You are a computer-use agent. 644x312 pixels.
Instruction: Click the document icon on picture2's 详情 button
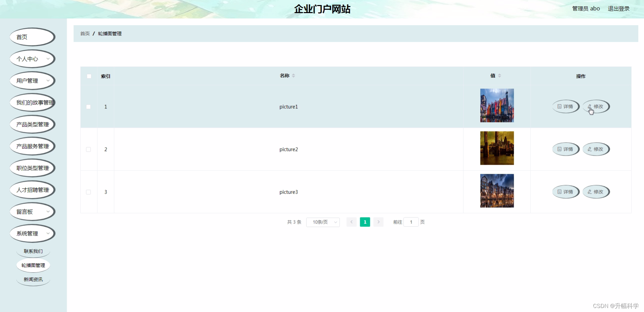coord(559,149)
